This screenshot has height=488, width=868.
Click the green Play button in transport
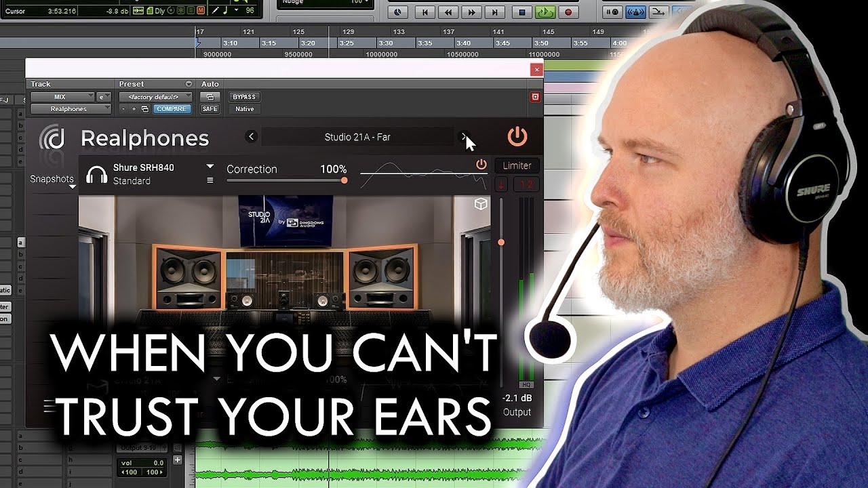(x=545, y=12)
